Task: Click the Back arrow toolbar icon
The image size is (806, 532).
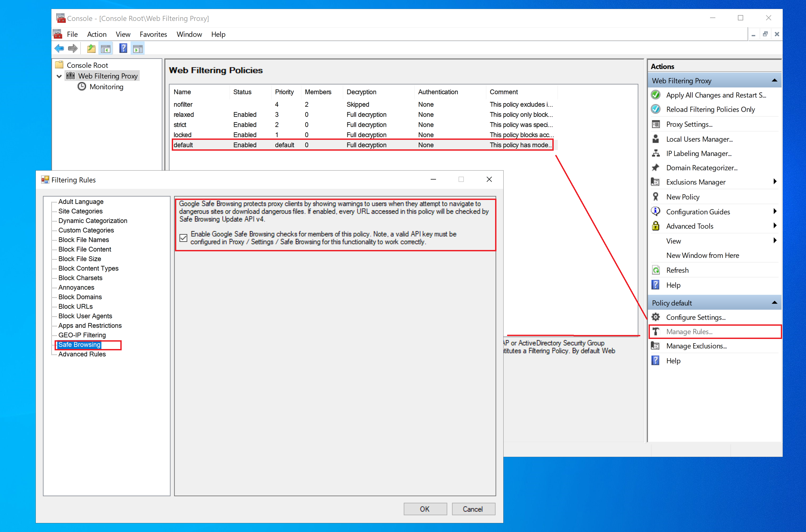Action: coord(59,48)
